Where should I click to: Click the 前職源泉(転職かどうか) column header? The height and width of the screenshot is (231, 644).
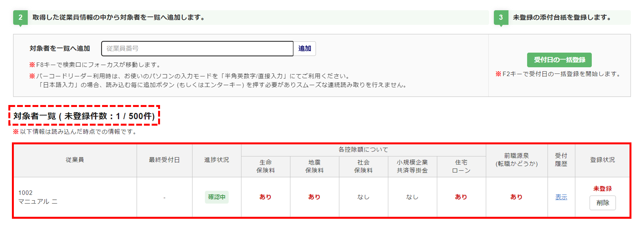[x=516, y=160]
